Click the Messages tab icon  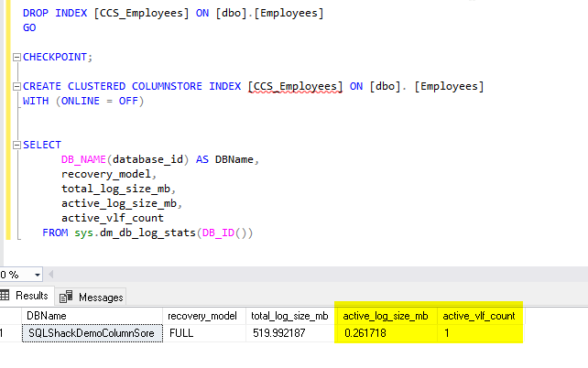tap(66, 297)
